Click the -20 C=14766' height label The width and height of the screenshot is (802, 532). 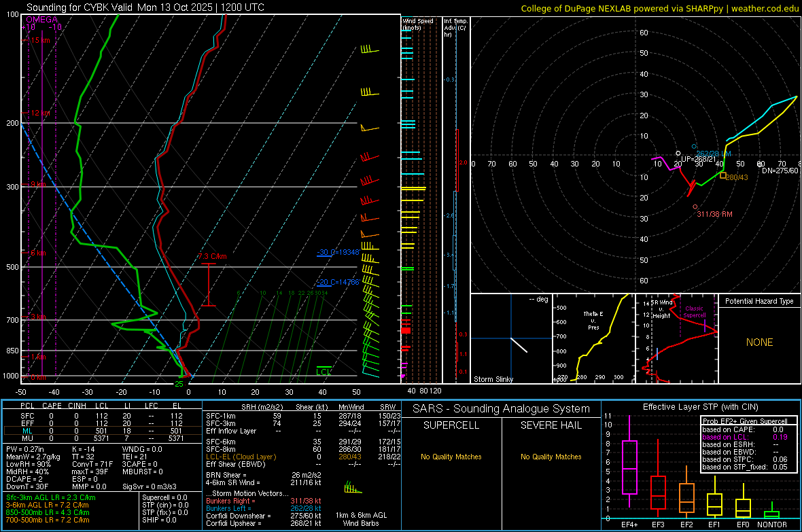click(x=338, y=282)
